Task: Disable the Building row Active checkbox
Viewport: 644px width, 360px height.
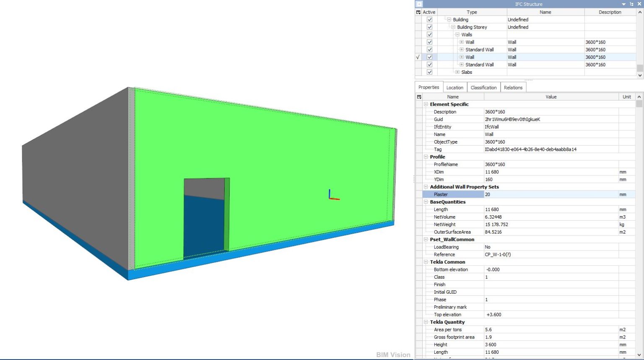Action: click(x=429, y=19)
